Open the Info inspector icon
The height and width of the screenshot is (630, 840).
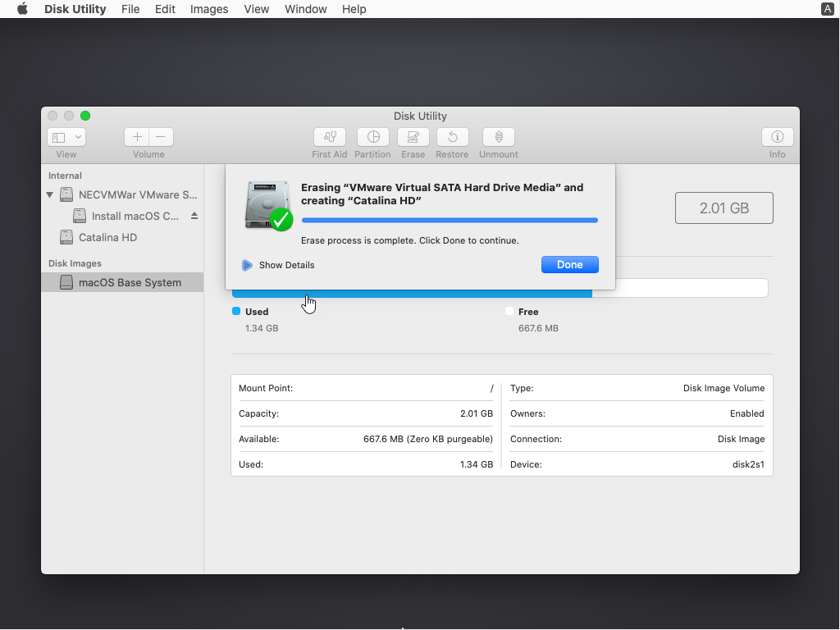click(777, 137)
